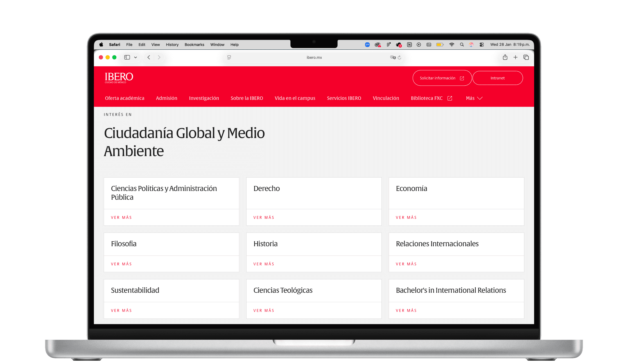This screenshot has height=364, width=628.
Task: Open the Wi-Fi status icon
Action: tap(451, 45)
